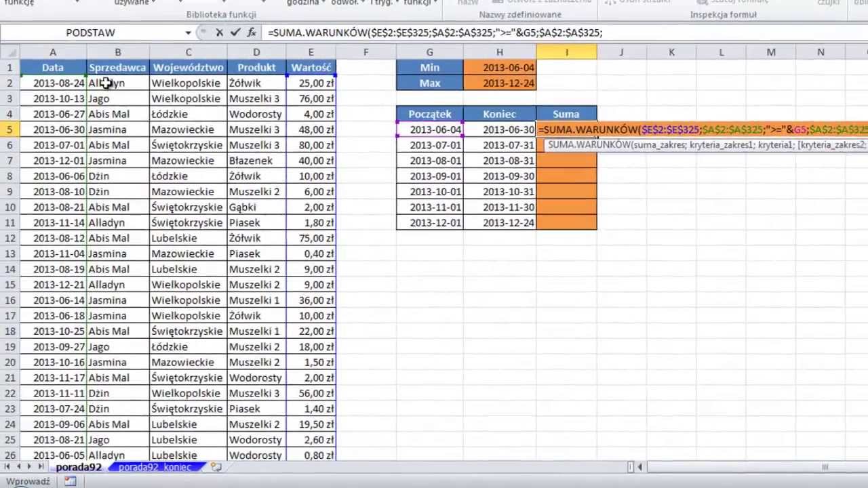Select Początek cell 2013-07-01

430,145
